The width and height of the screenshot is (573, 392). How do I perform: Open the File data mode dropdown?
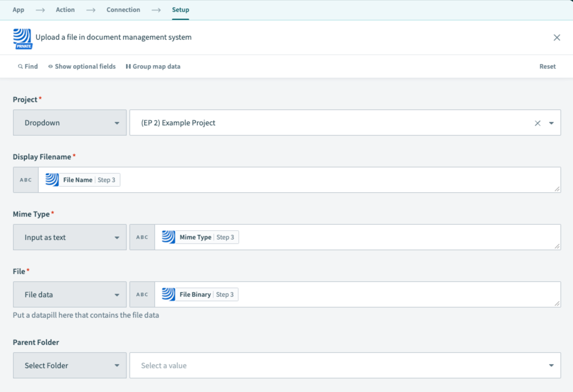(70, 294)
